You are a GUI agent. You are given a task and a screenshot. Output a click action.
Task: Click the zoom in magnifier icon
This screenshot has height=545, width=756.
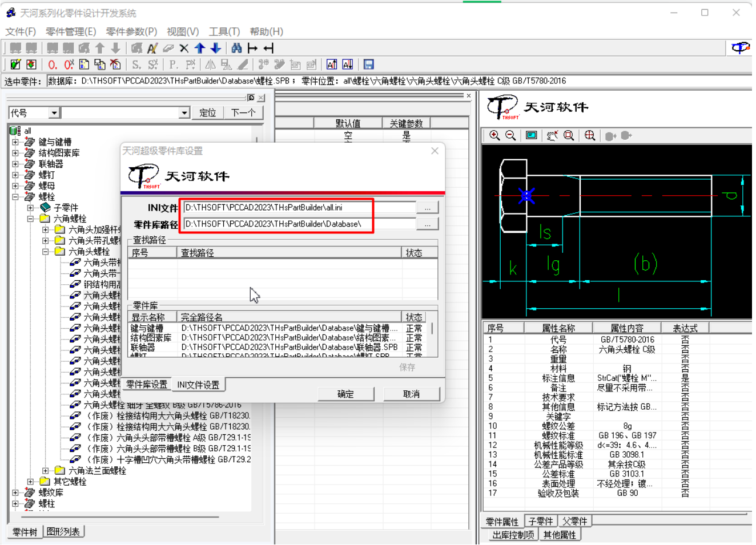click(494, 135)
